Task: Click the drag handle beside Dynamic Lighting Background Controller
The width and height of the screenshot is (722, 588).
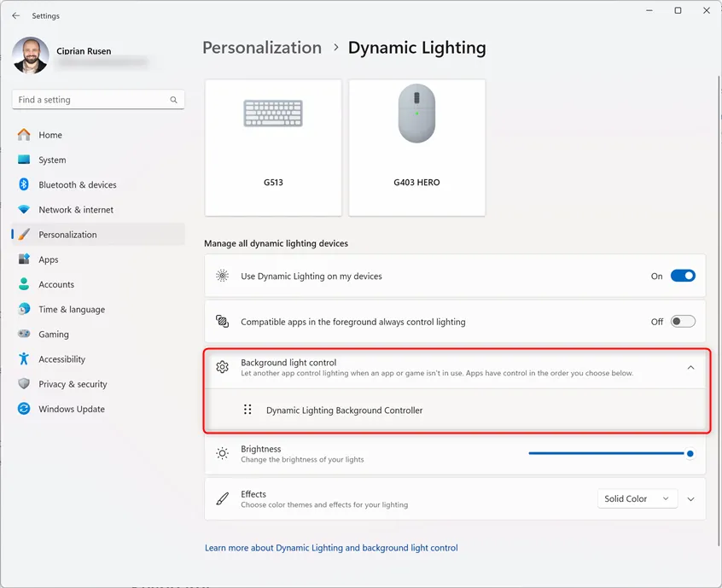Action: (x=247, y=410)
